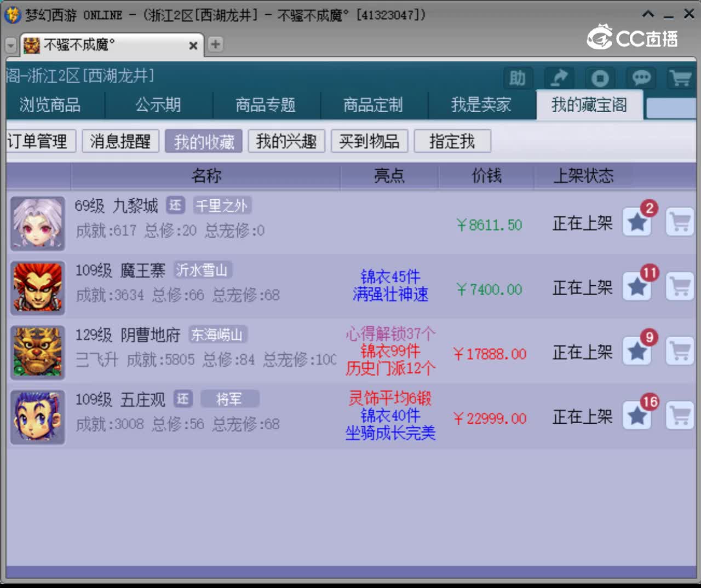Click highlight text 心得解锁37个
This screenshot has height=588, width=701.
coord(390,334)
